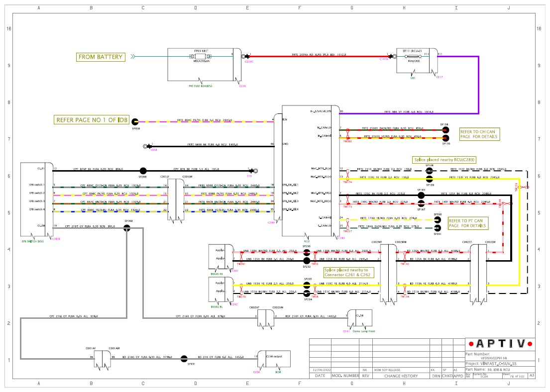
Task: Select the C002WF/C002WM inline connector
Action: [389, 274]
